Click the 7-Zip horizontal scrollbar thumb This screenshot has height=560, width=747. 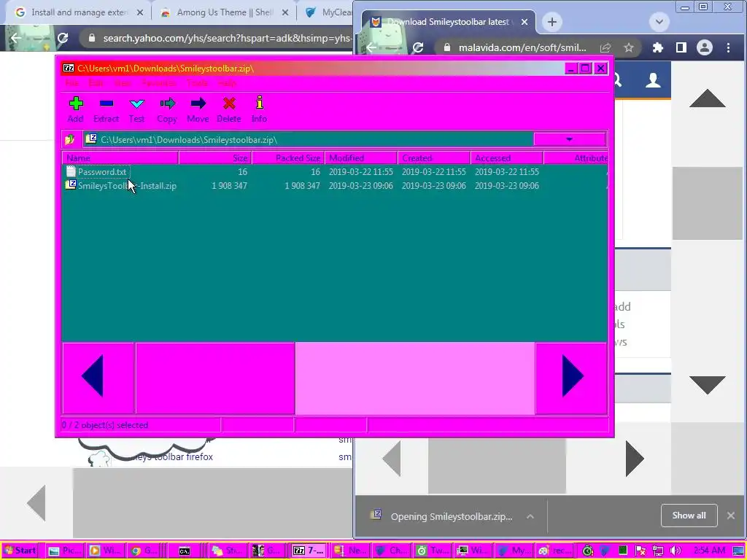coord(215,378)
